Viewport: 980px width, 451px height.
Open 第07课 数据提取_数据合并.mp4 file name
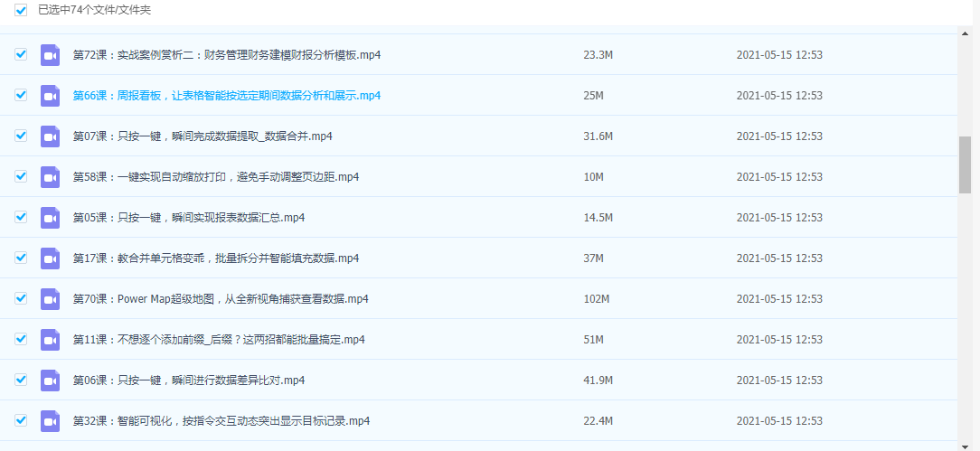203,136
